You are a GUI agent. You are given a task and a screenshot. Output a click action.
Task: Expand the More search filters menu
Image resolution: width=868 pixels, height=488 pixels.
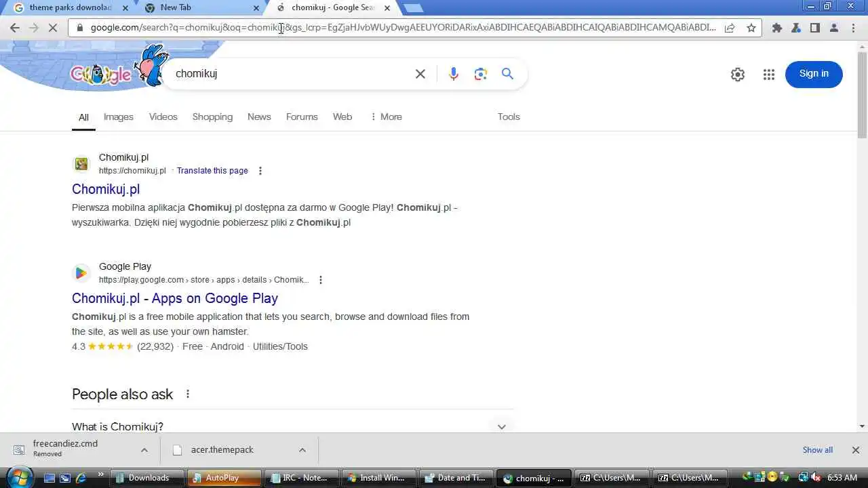tap(386, 117)
